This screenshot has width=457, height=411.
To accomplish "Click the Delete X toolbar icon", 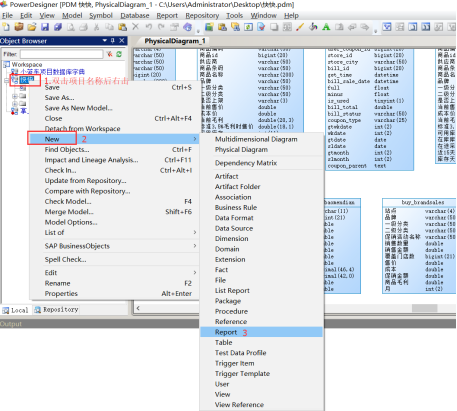I will pyautogui.click(x=135, y=27).
